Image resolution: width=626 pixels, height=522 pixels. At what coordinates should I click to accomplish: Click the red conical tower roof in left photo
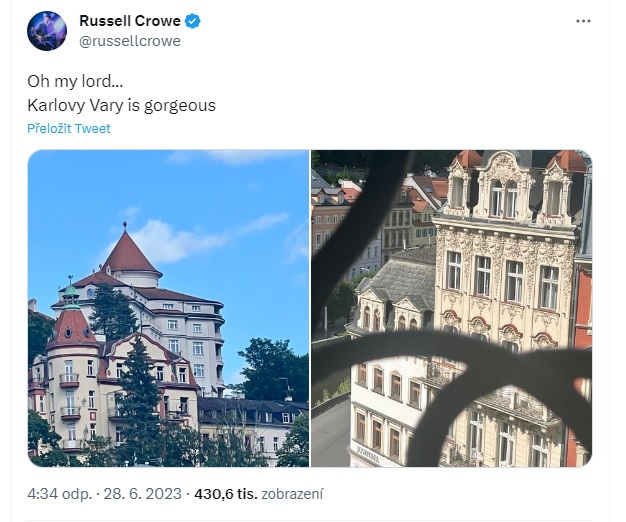pos(131,254)
